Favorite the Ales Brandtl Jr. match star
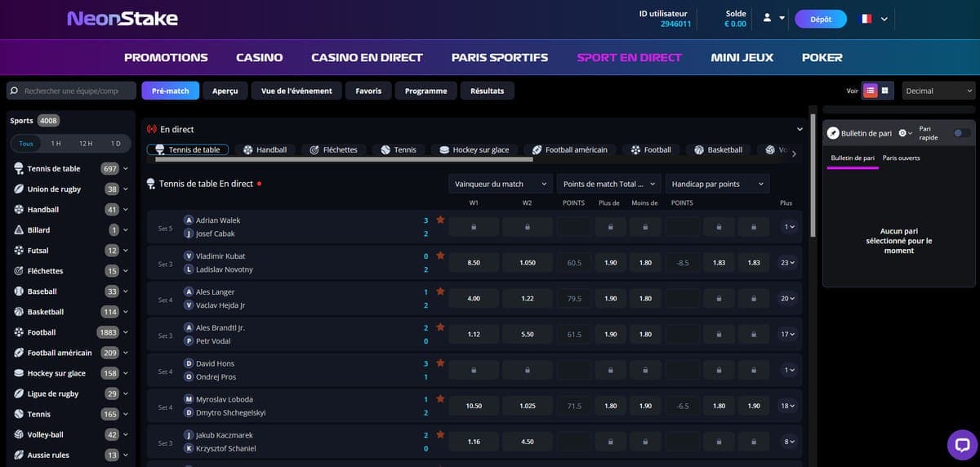 (x=440, y=327)
